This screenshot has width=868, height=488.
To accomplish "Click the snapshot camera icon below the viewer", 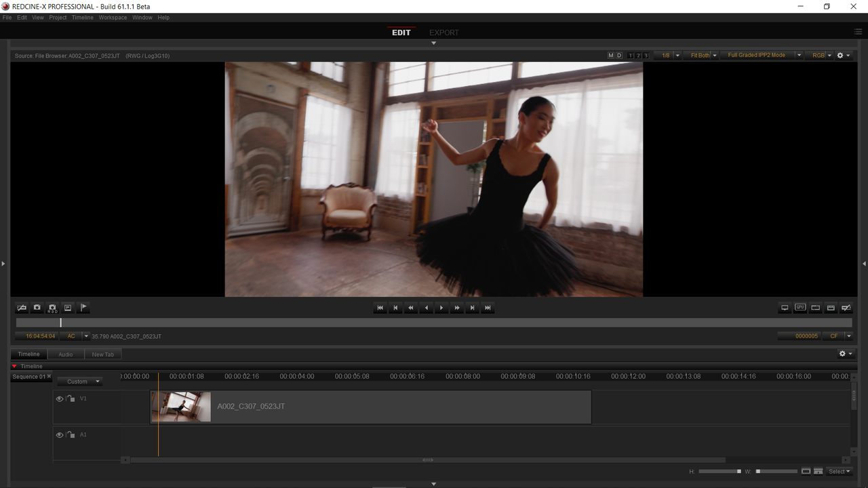I will click(x=37, y=308).
